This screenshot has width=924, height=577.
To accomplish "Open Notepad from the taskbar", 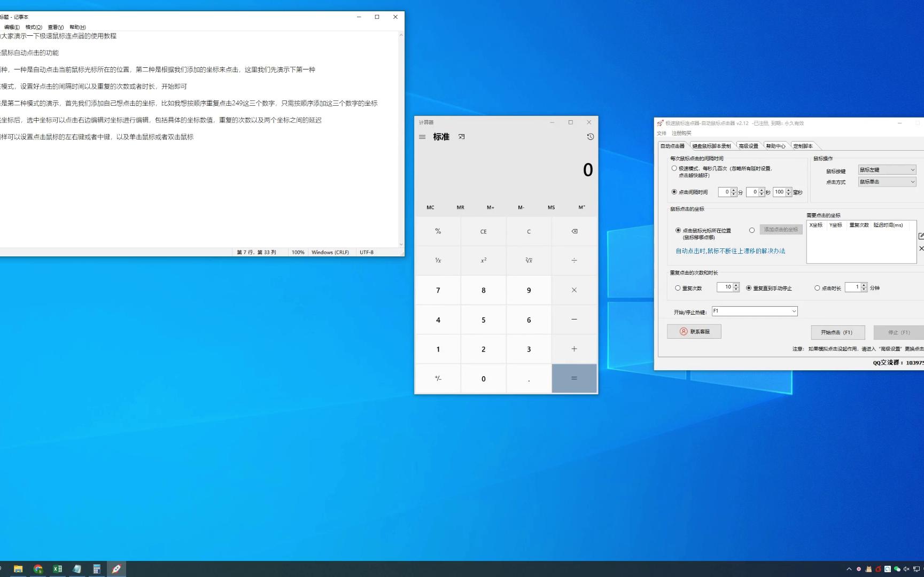I will click(x=77, y=569).
